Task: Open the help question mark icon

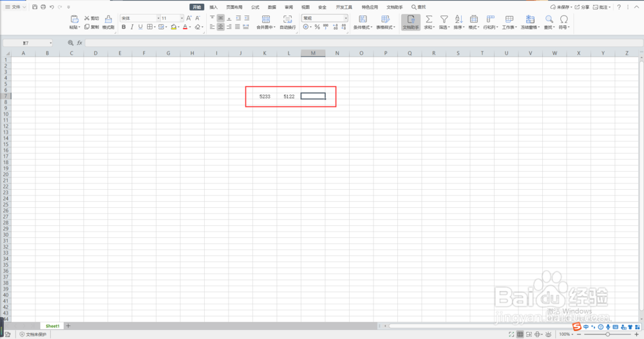Action: coord(619,7)
